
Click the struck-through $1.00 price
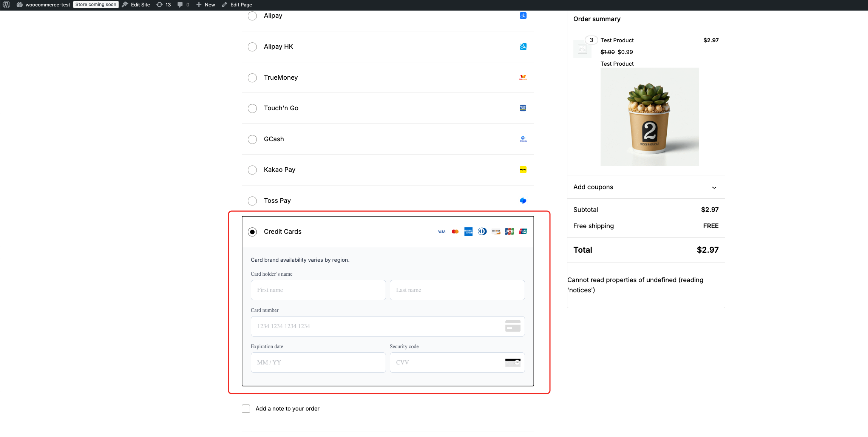(x=607, y=52)
